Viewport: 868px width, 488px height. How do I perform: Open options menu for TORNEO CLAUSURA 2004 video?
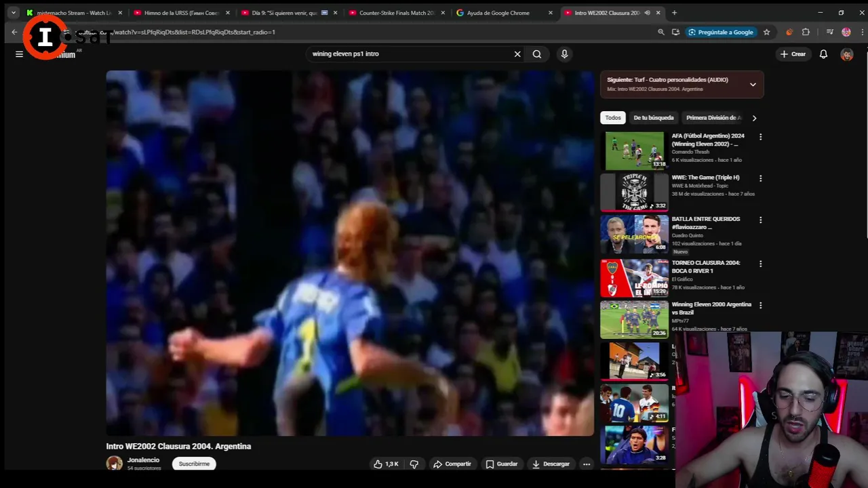tap(760, 264)
